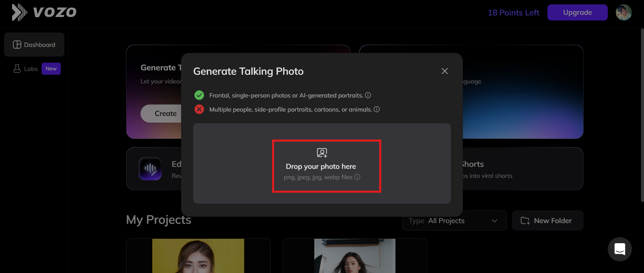Switch to Dashboard in the sidebar
This screenshot has height=273, width=644.
coord(34,45)
